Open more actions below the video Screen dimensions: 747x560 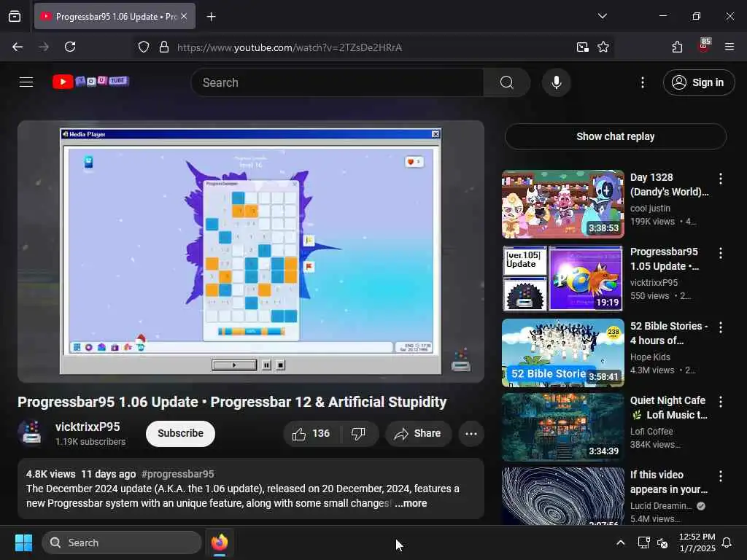click(x=471, y=434)
